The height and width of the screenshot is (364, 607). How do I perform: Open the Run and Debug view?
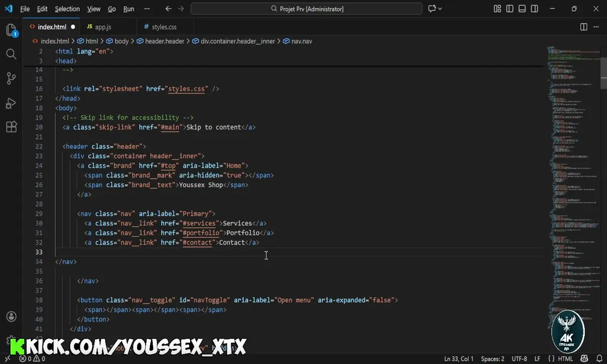coord(11,103)
